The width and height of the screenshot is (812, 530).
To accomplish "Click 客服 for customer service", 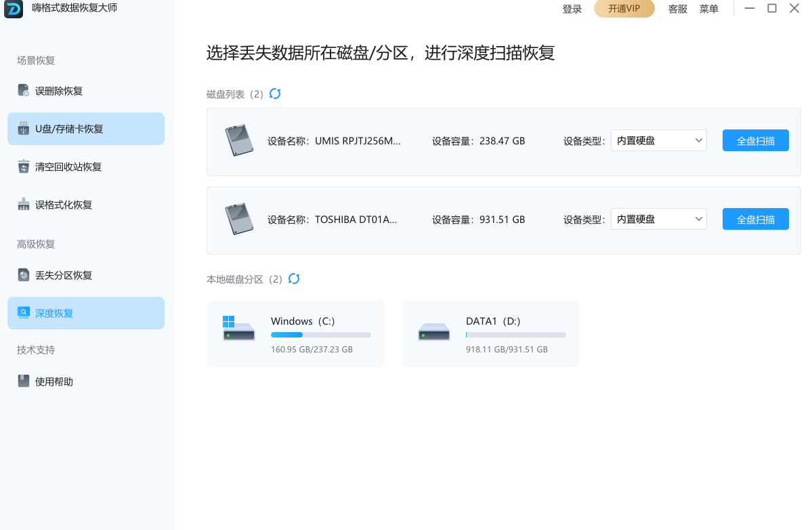I will pyautogui.click(x=677, y=9).
